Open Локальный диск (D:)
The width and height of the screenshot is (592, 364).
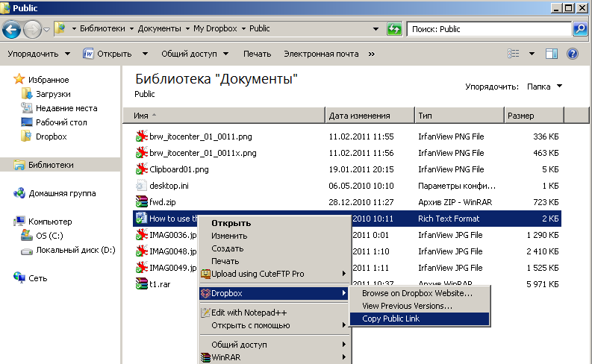click(75, 250)
